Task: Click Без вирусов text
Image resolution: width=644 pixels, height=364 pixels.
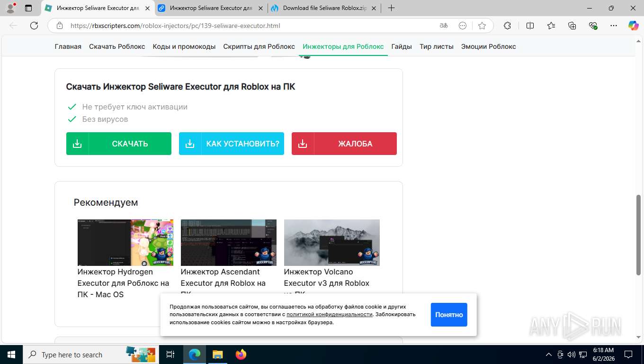Action: click(105, 119)
